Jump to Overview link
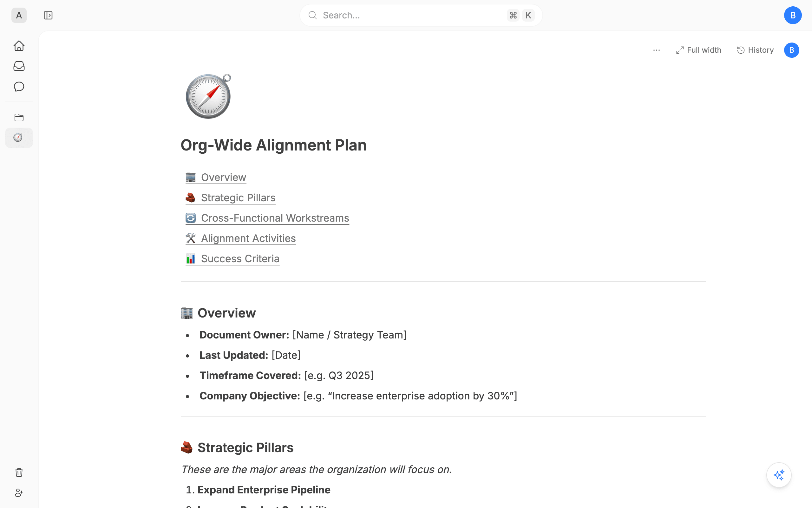 (x=216, y=177)
